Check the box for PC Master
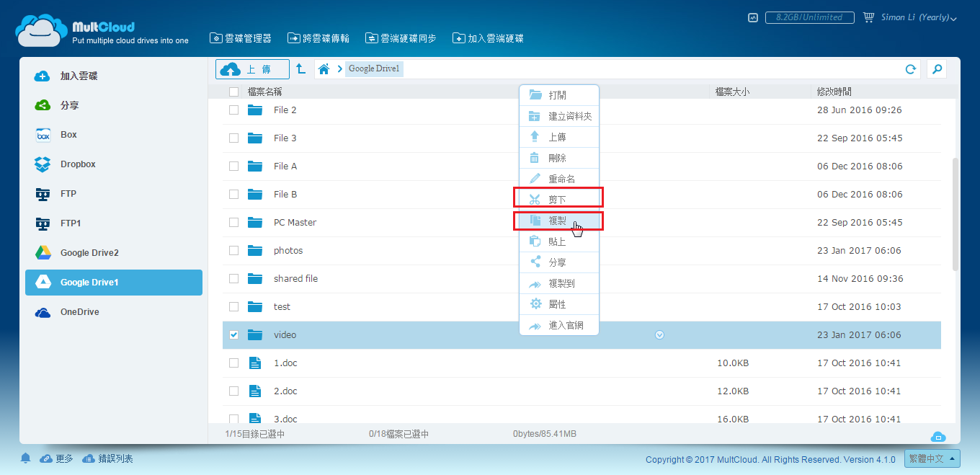This screenshot has width=980, height=475. [233, 222]
